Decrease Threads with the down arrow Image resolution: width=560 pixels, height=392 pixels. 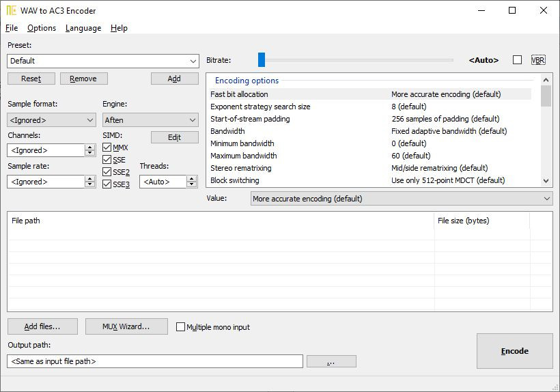pos(192,185)
